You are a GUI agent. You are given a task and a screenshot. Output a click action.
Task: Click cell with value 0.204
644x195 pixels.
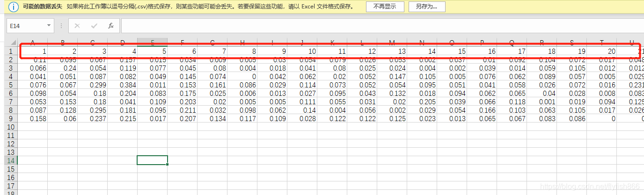tap(122, 93)
